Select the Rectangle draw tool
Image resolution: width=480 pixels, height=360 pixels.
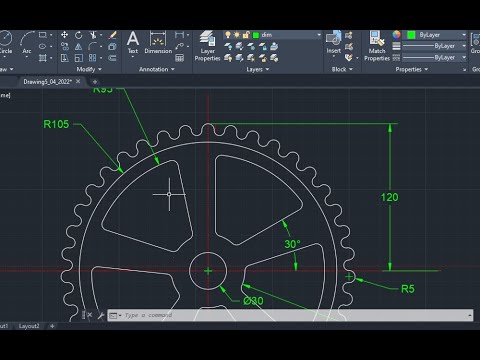[43, 35]
